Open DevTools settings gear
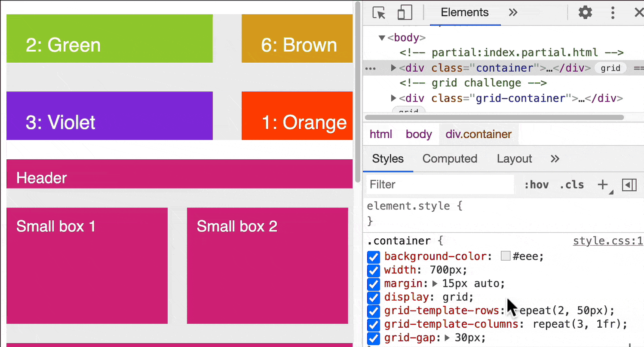 coord(585,12)
